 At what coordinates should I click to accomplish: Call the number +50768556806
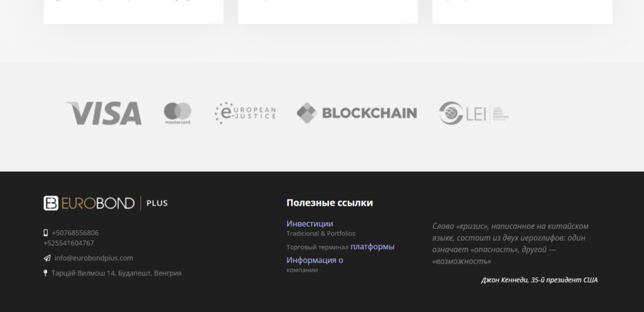tap(75, 233)
